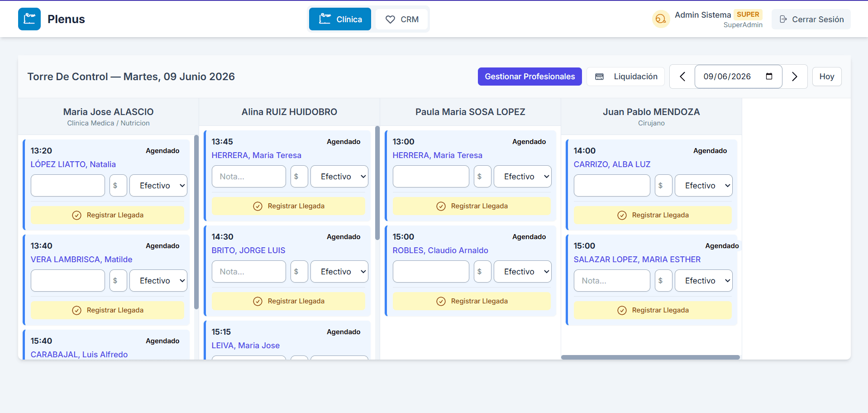Open patient CARRIZO, ALBA LUZ
The image size is (868, 413).
[x=612, y=164]
